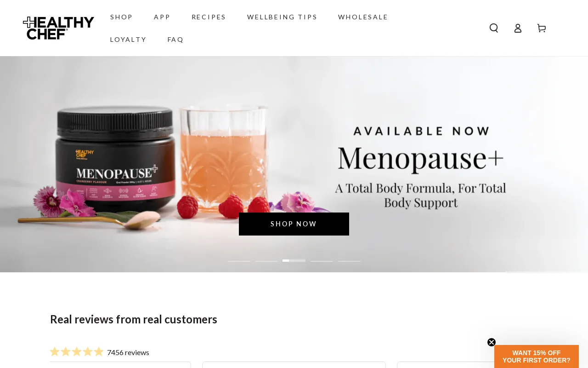Image resolution: width=588 pixels, height=368 pixels.
Task: Open the shopping cart icon
Action: (x=542, y=28)
